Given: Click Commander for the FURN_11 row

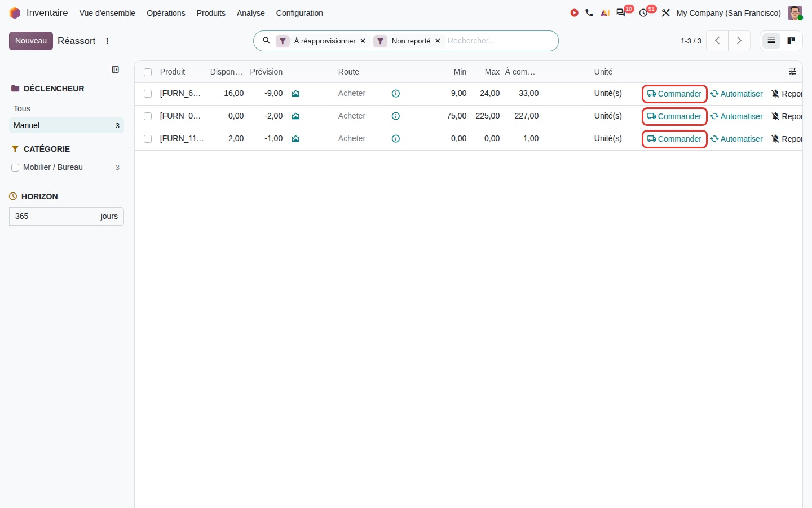Looking at the screenshot, I should pyautogui.click(x=674, y=139).
